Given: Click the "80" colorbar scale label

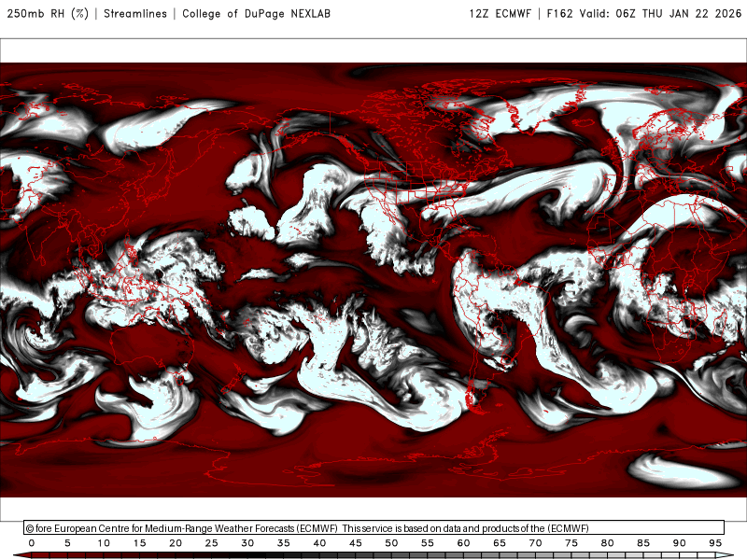Looking at the screenshot, I should (608, 543).
